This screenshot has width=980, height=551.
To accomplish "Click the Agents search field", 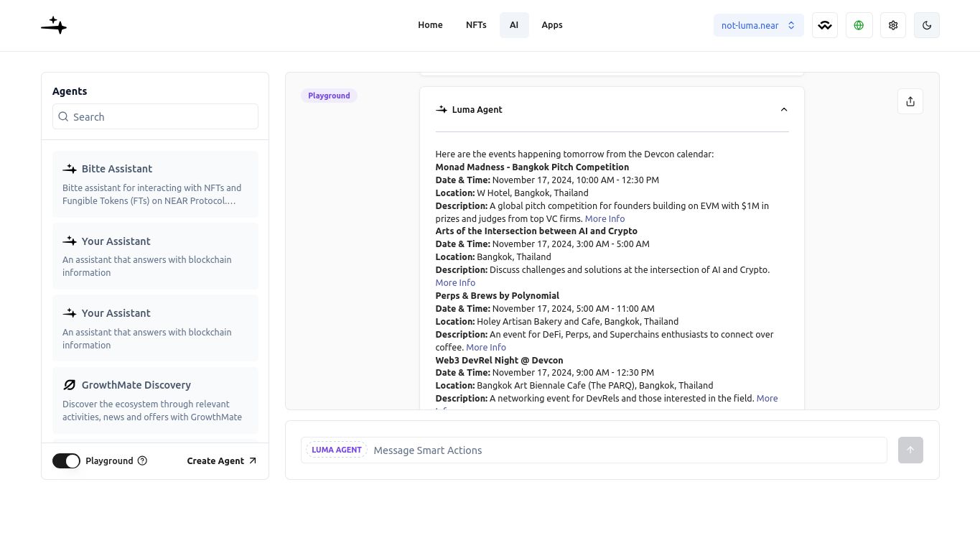I will click(155, 116).
